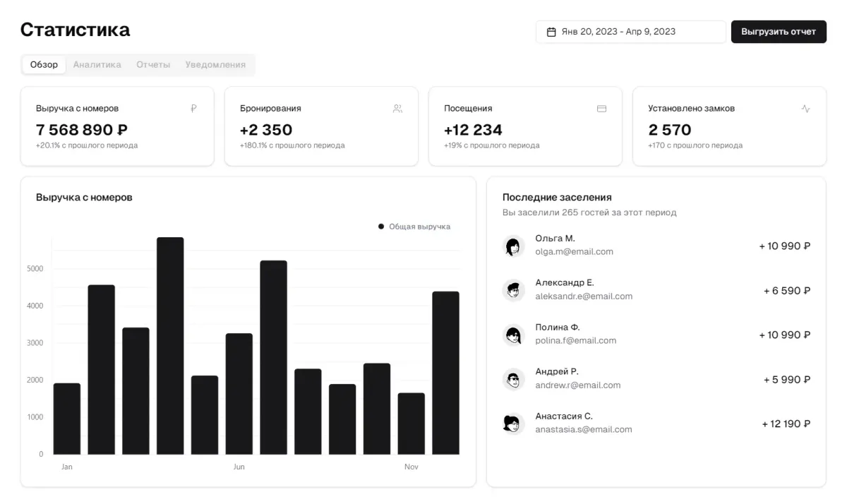Click the users icon in Бронирования card

pos(397,109)
